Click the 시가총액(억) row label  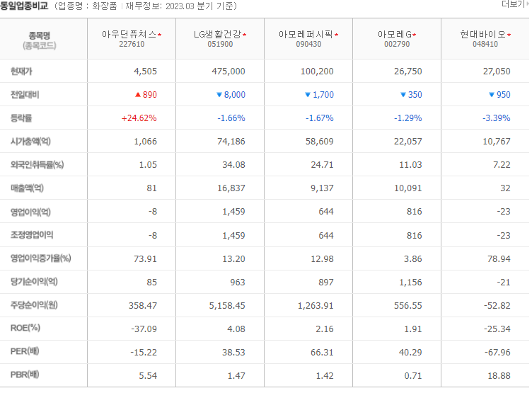(30, 142)
